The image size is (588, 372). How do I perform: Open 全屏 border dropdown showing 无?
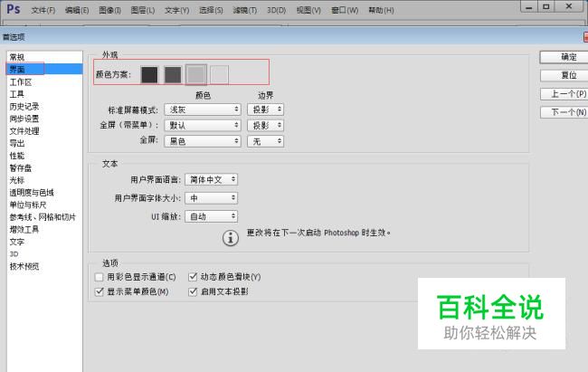coord(265,141)
